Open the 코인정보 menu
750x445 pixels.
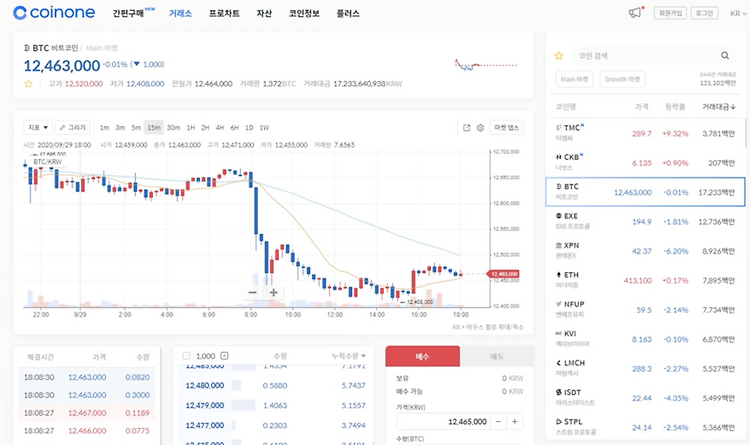[x=304, y=13]
